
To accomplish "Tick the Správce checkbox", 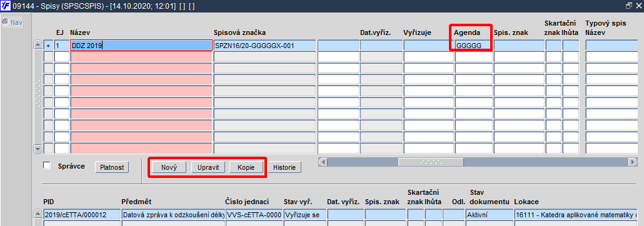I will 48,165.
